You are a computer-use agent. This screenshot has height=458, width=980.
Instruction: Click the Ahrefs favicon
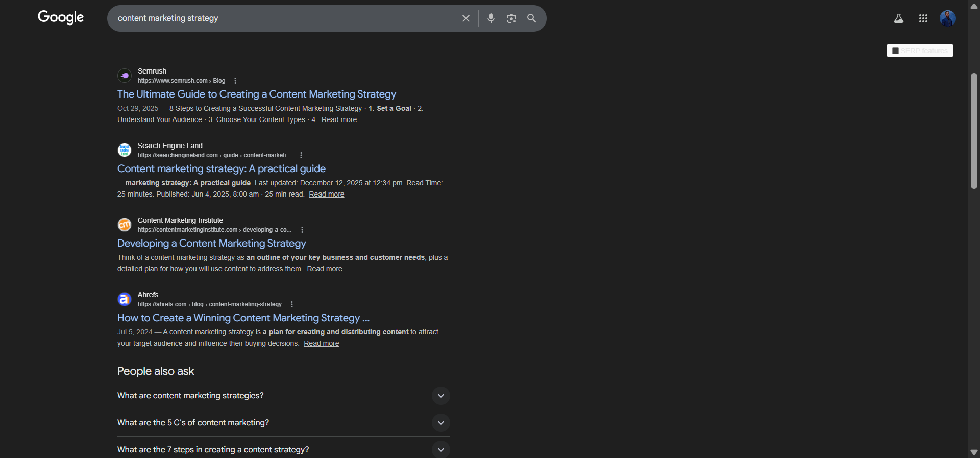pos(125,299)
